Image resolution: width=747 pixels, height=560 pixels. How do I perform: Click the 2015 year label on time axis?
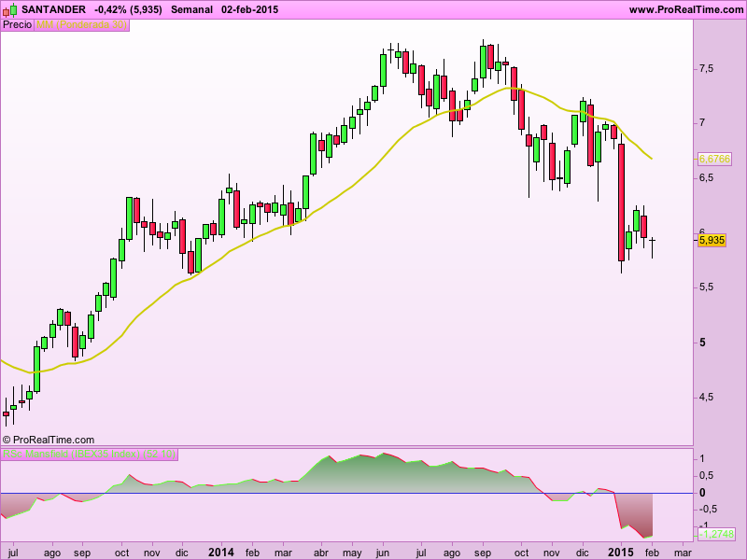point(621,553)
